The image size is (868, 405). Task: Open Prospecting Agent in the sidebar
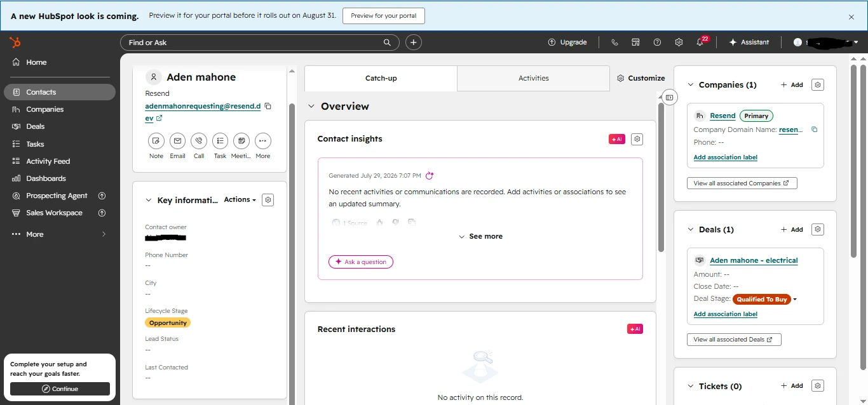(x=60, y=196)
